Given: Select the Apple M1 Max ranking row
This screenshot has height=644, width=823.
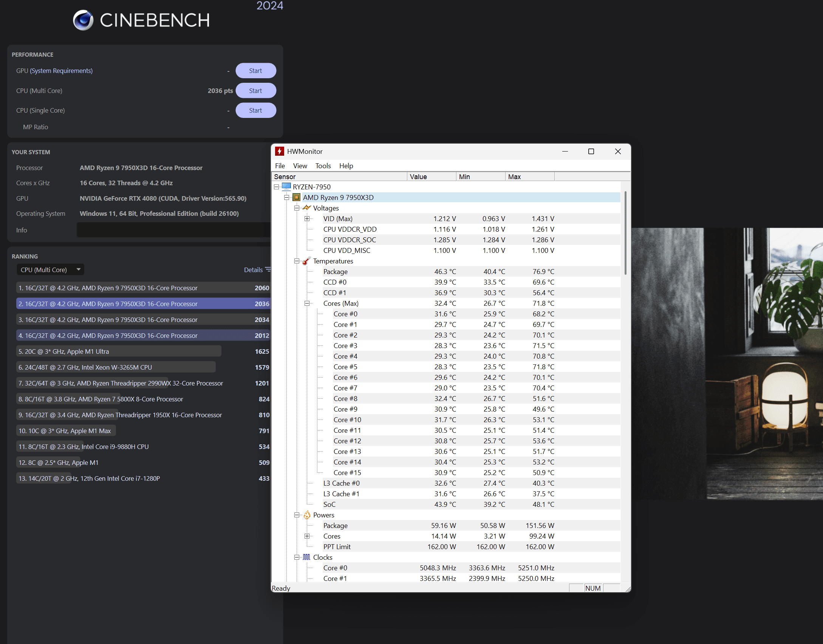Looking at the screenshot, I should (144, 431).
